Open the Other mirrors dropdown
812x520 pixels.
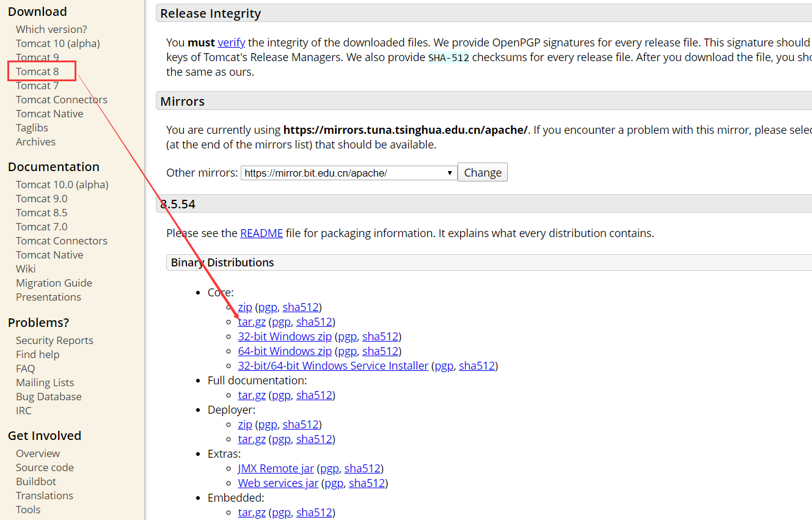(x=349, y=173)
